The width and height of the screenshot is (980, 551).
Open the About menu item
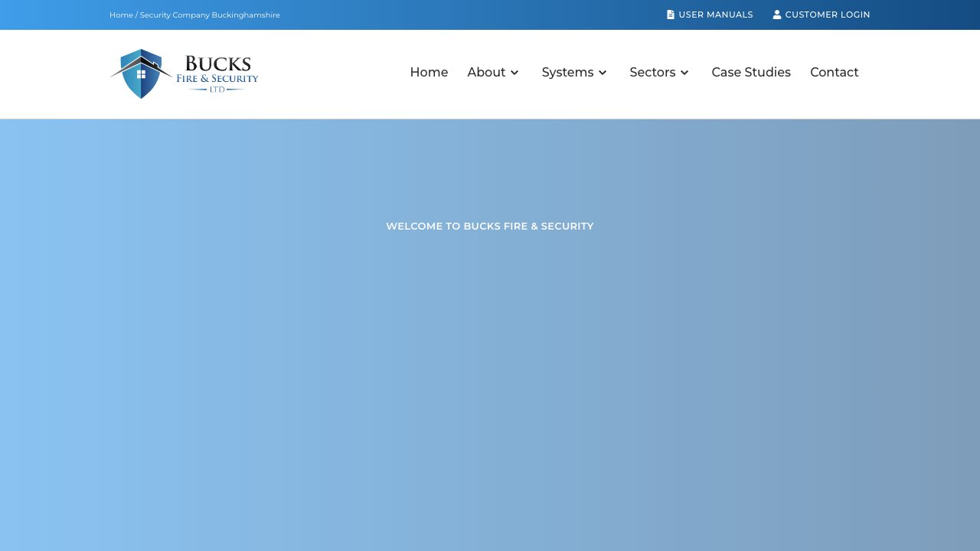pyautogui.click(x=486, y=72)
